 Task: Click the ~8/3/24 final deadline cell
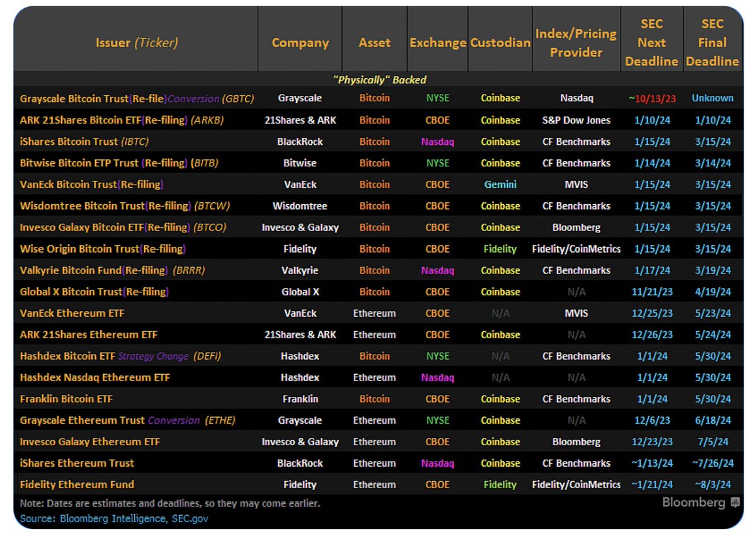[713, 484]
